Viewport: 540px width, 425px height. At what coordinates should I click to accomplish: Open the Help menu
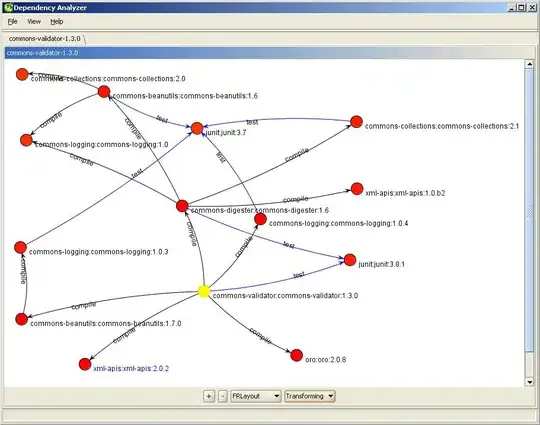[x=57, y=22]
